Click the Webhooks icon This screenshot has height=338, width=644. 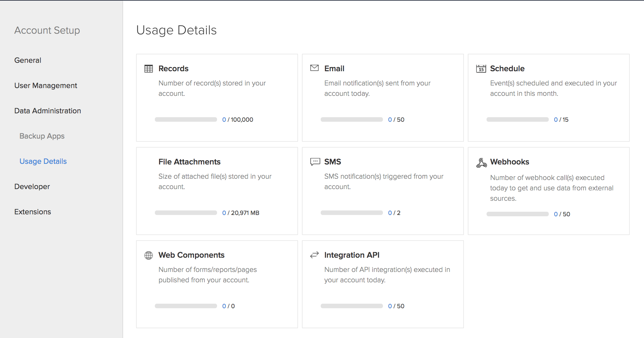pos(481,163)
